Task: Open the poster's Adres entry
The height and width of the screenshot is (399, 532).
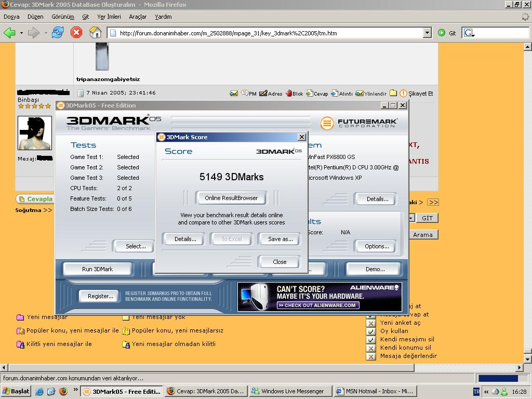Action: (271, 94)
